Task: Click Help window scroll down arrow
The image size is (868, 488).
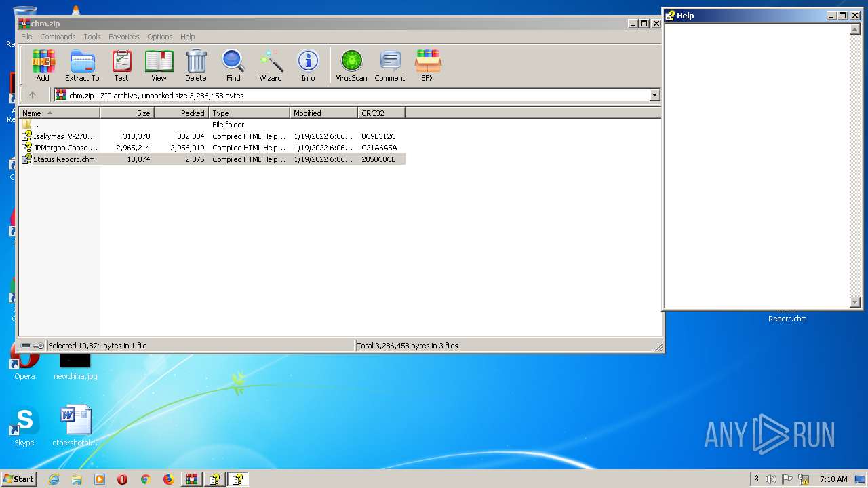Action: click(x=854, y=302)
